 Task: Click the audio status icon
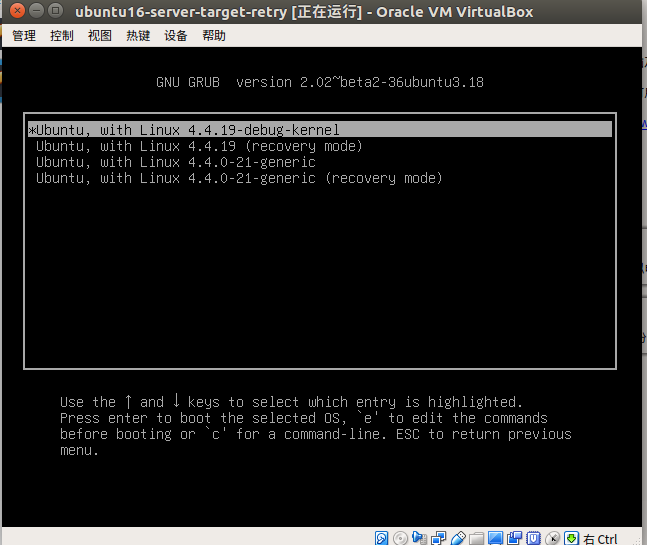[x=419, y=538]
